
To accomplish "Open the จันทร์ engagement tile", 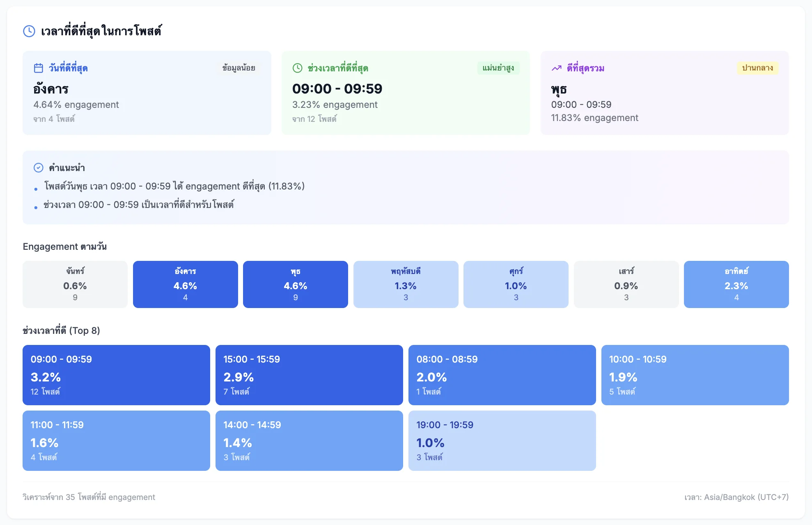I will [75, 284].
